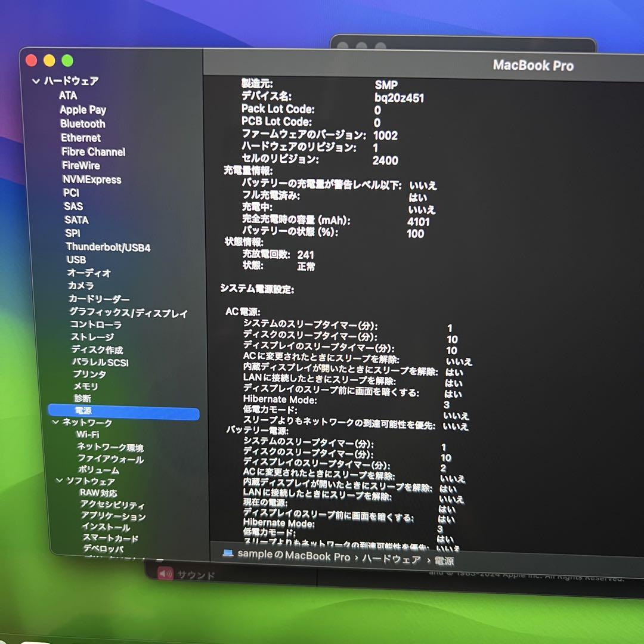Select カメラ in the sidebar

pyautogui.click(x=81, y=286)
